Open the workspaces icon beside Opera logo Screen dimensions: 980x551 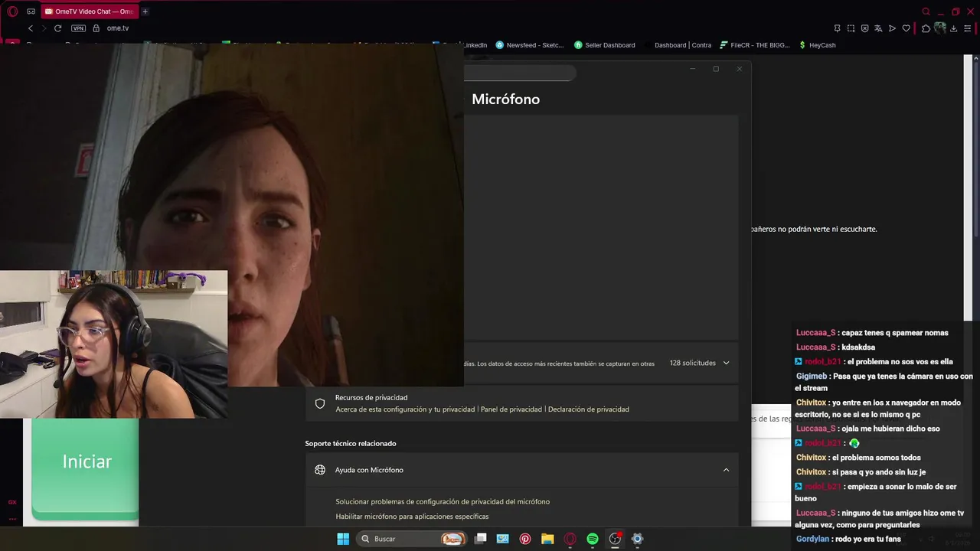[x=31, y=11]
